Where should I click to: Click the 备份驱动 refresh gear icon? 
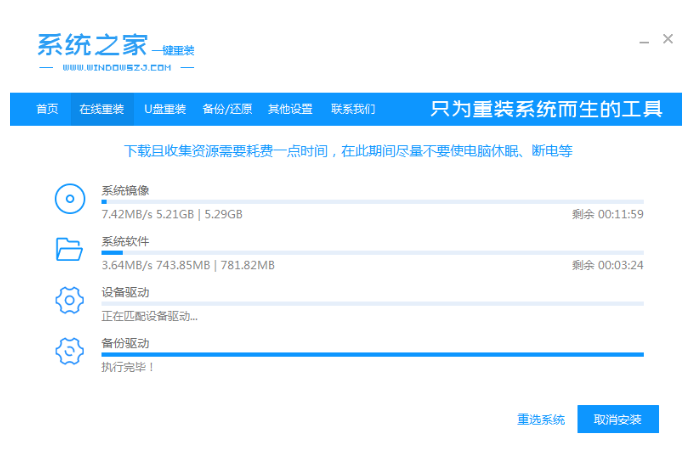(x=69, y=351)
